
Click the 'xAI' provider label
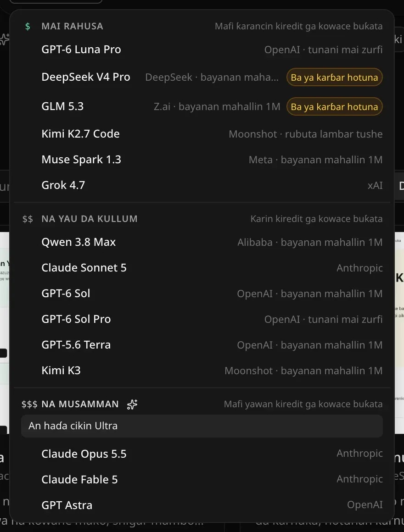tap(375, 186)
